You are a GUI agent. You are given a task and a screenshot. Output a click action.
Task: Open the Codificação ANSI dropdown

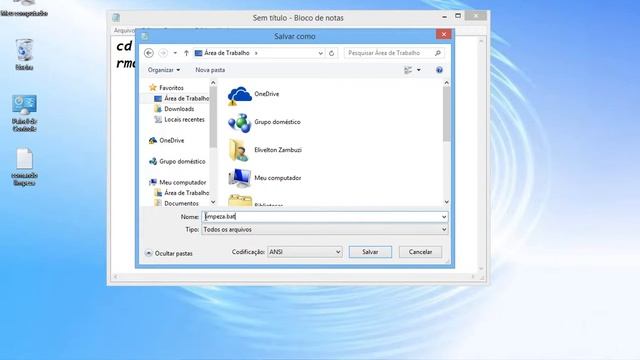point(305,252)
